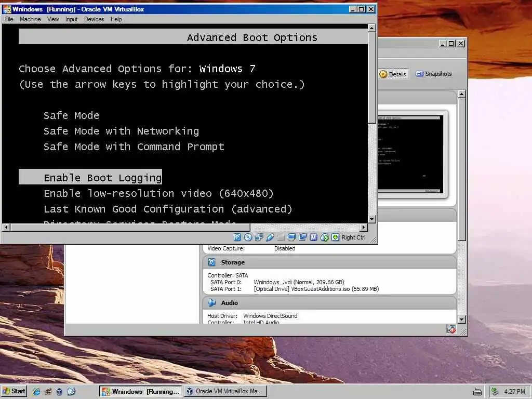Click the VM window resize grip

(x=373, y=240)
